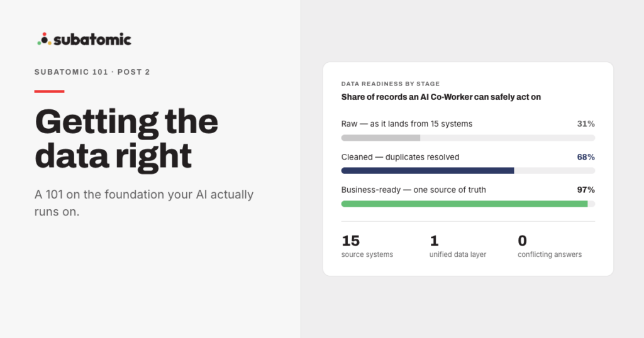
Task: Click the subtitle about foundation your AI runs on
Action: pyautogui.click(x=144, y=203)
